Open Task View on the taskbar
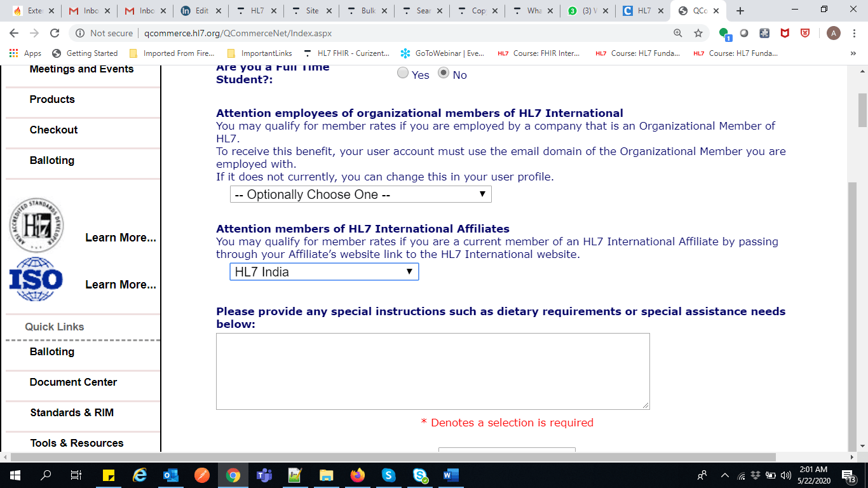 [x=76, y=475]
